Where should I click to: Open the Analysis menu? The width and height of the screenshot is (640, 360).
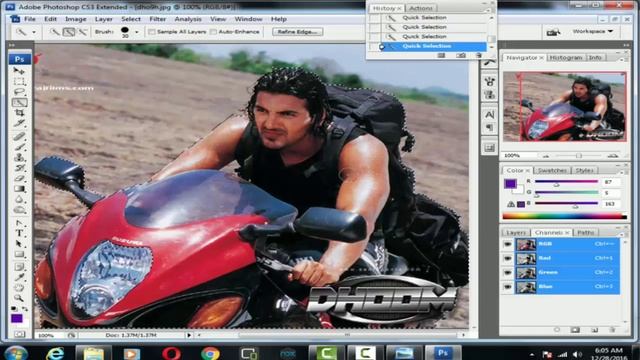(188, 19)
